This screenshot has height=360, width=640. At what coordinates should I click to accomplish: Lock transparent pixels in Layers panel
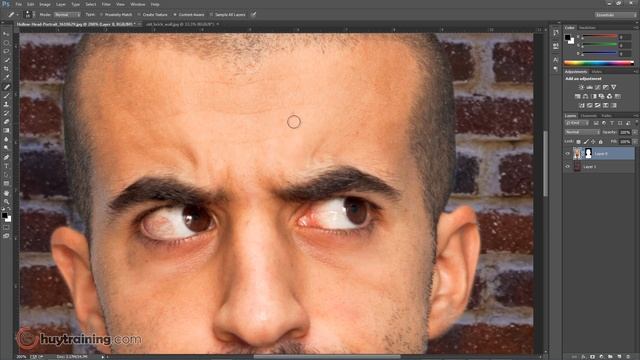click(x=578, y=142)
